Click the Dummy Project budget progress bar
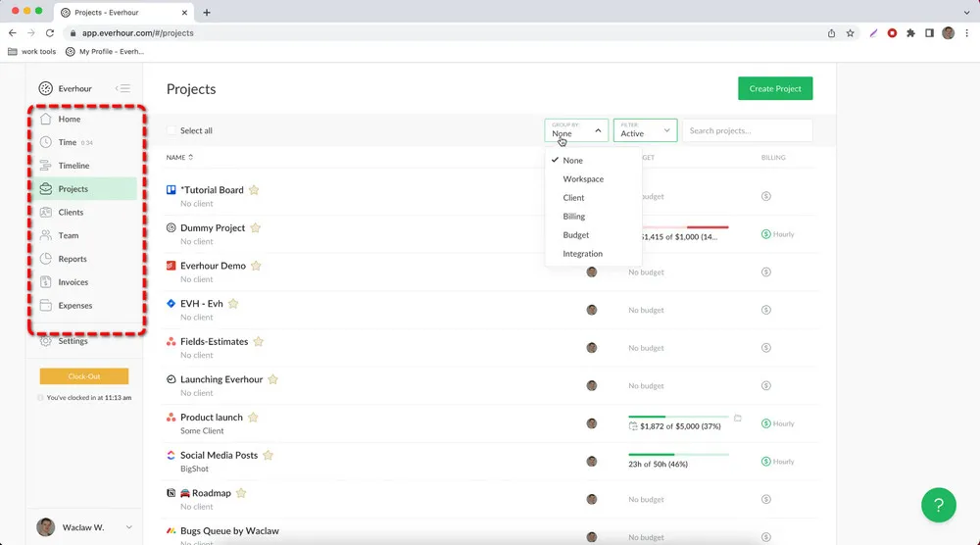The height and width of the screenshot is (545, 980). click(685, 226)
